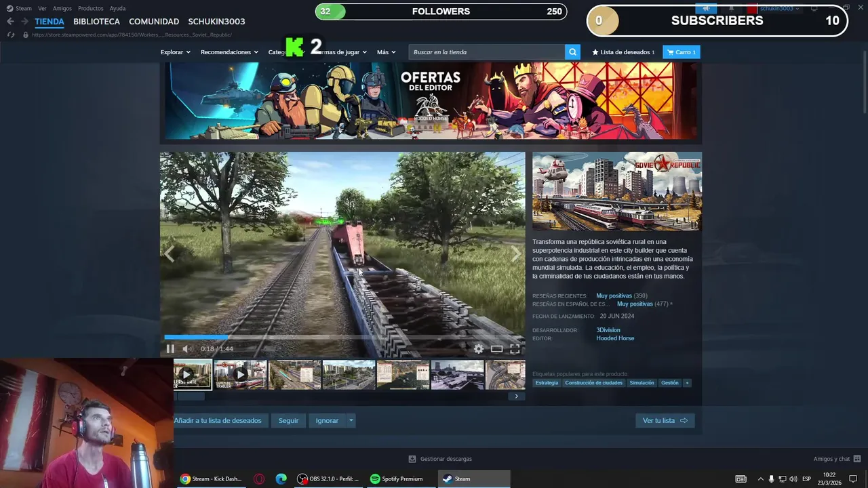This screenshot has width=868, height=488.
Task: Click Añadir a tu lista de deseados
Action: click(221, 420)
